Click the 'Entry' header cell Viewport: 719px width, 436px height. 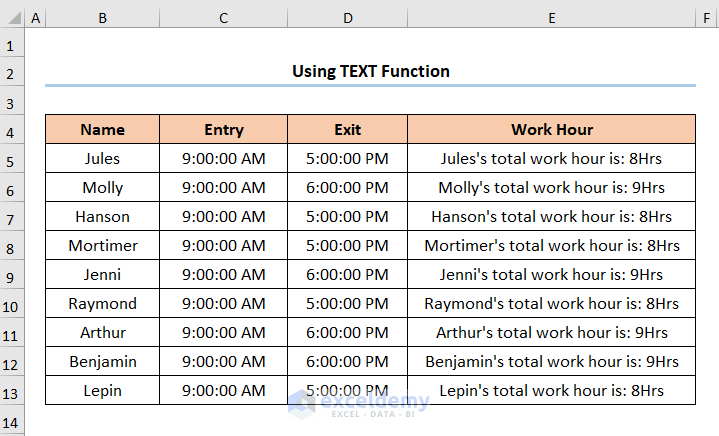[223, 129]
